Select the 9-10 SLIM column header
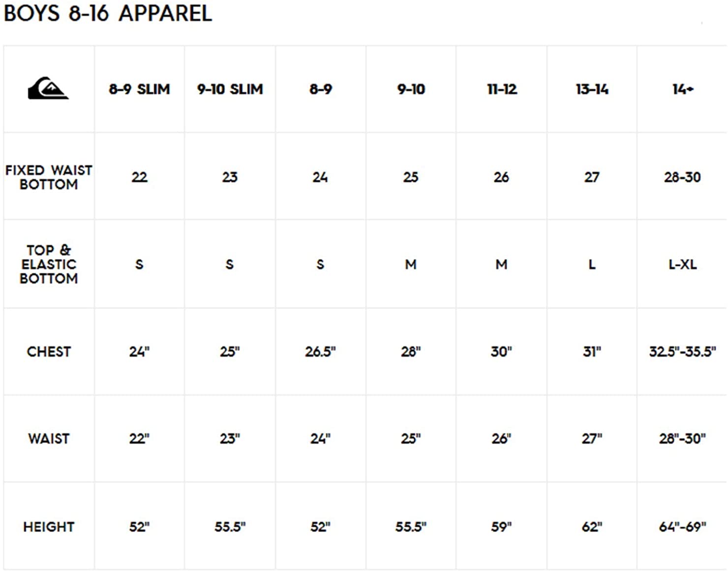Screen dimensions: 728x571 (230, 89)
